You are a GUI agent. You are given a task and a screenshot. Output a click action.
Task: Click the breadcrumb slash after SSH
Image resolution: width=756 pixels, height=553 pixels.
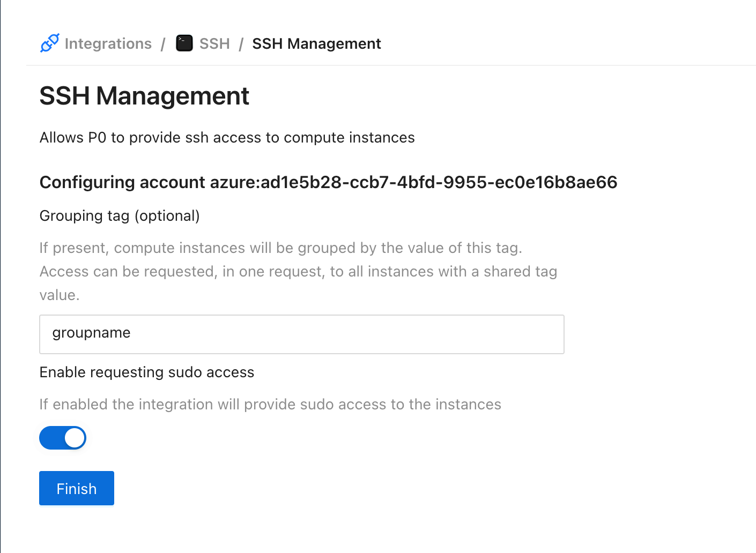pos(241,44)
